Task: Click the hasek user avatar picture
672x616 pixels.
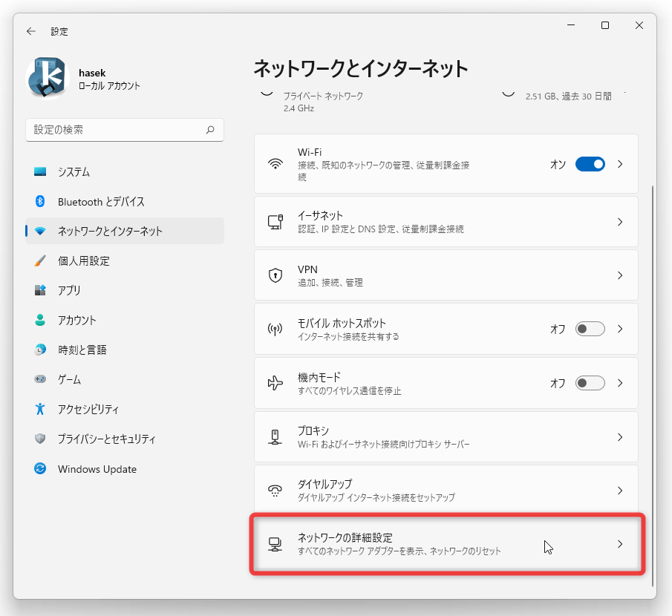Action: 48,79
